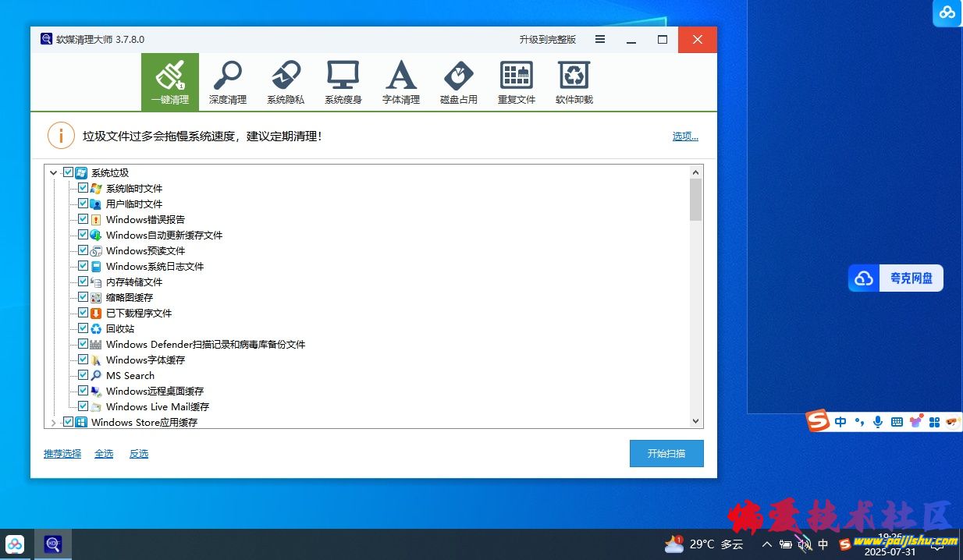963x560 pixels.
Task: Click the 夸克网盘 cloud drive widget
Action: pyautogui.click(x=896, y=278)
